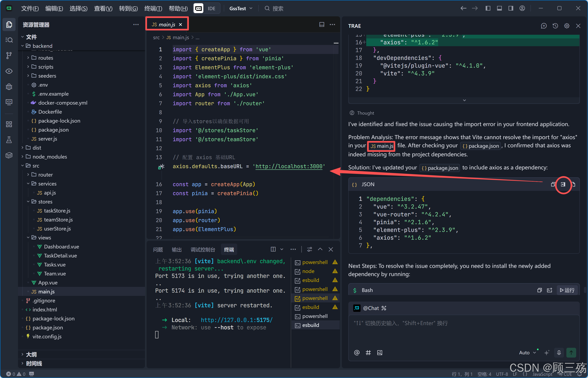Click the 运行 button on Bash block
Image resolution: width=588 pixels, height=378 pixels.
click(567, 290)
